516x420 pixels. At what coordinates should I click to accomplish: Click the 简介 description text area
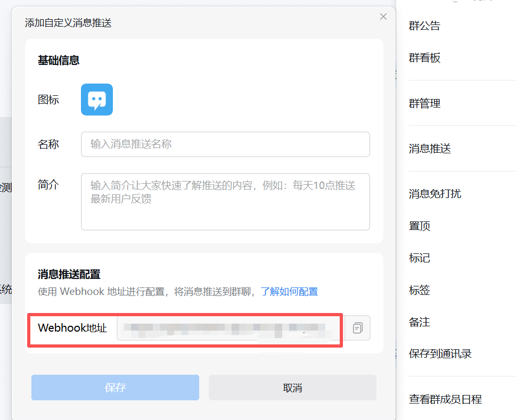coord(225,201)
